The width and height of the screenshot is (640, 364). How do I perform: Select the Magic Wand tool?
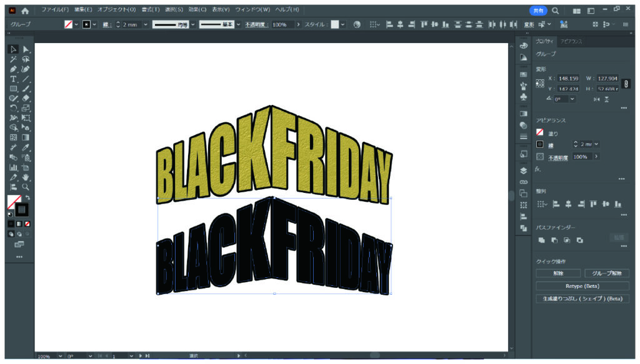pyautogui.click(x=13, y=59)
